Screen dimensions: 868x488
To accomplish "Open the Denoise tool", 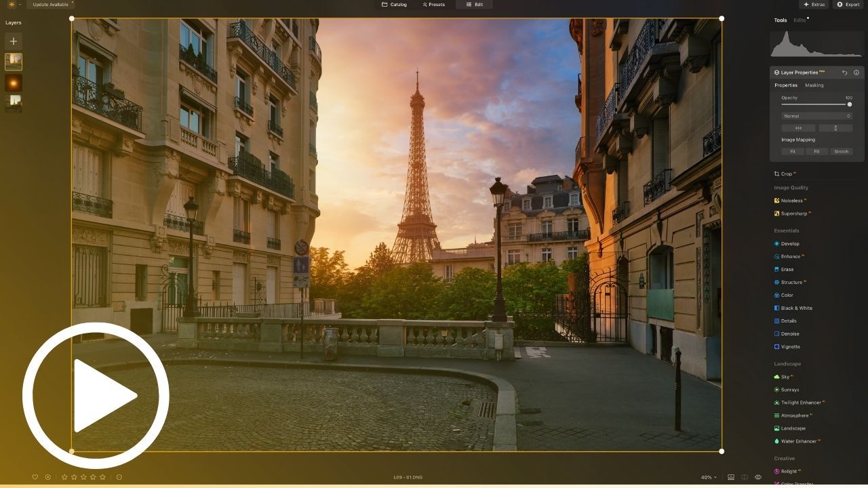I will (787, 334).
